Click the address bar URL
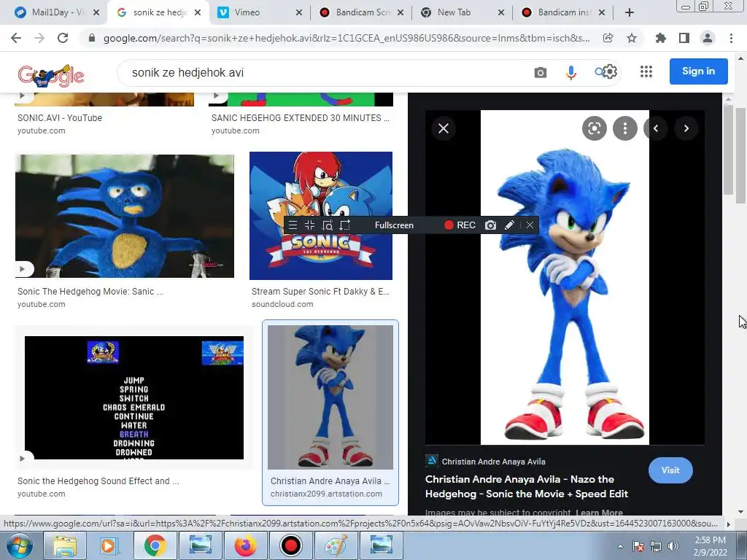The width and height of the screenshot is (747, 560). [347, 38]
